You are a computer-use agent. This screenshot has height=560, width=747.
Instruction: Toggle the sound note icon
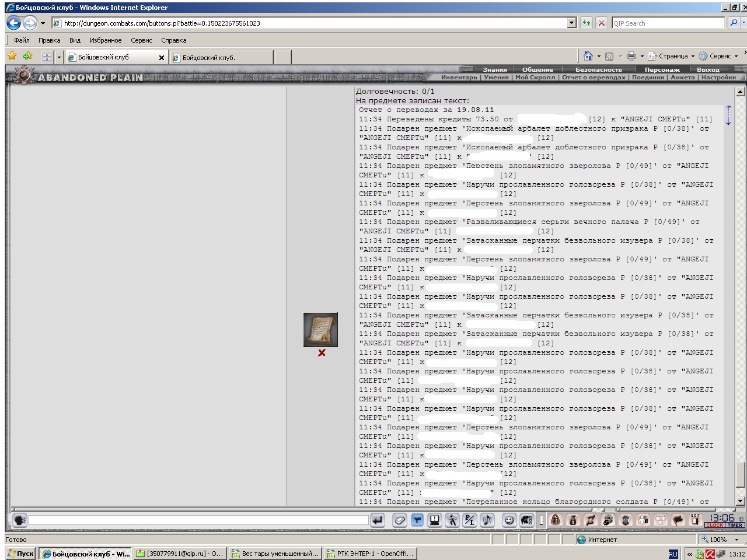(487, 520)
